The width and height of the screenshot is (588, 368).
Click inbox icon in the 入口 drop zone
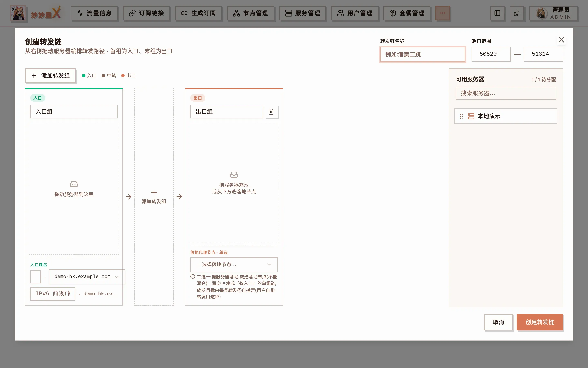74,184
